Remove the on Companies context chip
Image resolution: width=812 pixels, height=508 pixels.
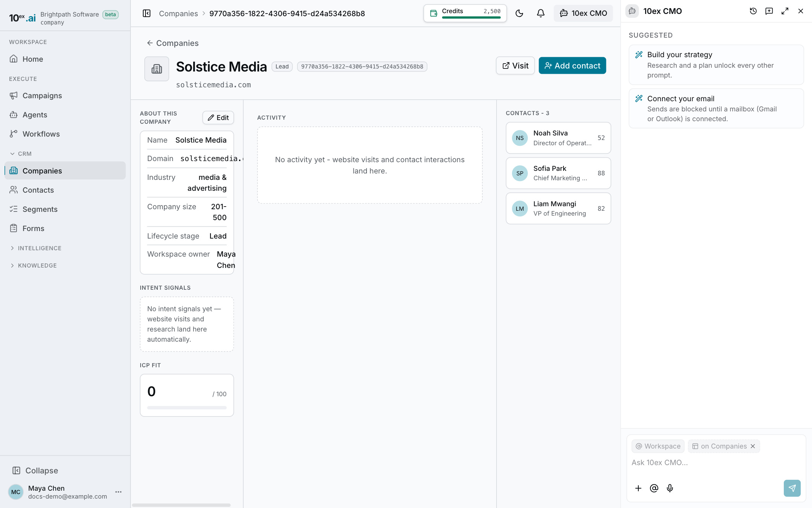tap(753, 446)
